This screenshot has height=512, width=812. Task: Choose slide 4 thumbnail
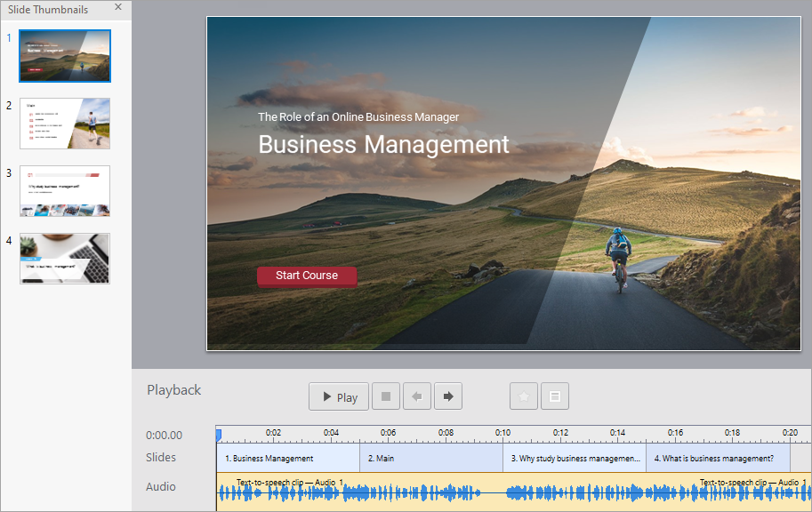65,259
